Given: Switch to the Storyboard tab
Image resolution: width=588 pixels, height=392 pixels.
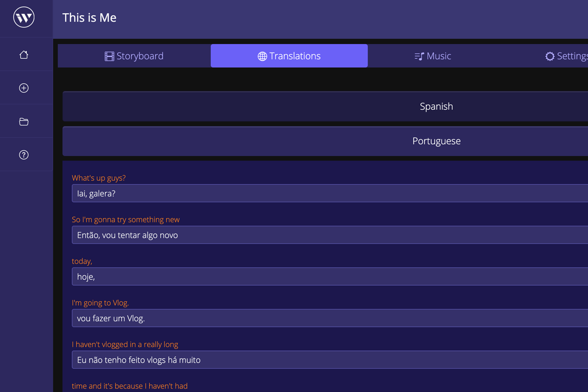Looking at the screenshot, I should 134,56.
